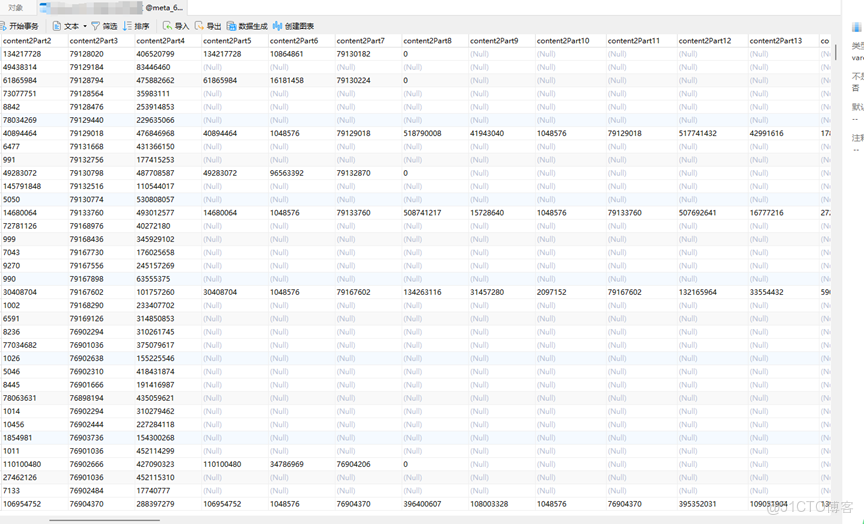This screenshot has width=864, height=524.
Task: Click the content2Part3 column header
Action: point(101,41)
